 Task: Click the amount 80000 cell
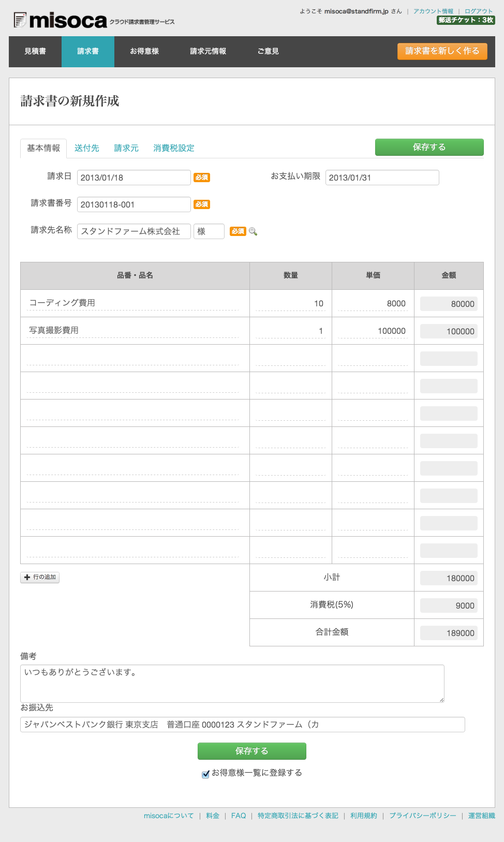pos(449,304)
